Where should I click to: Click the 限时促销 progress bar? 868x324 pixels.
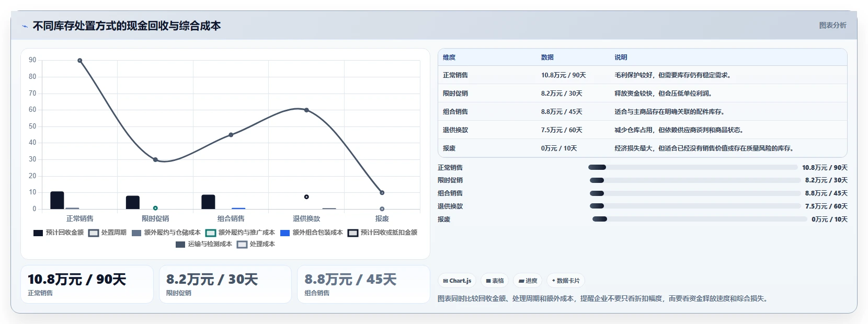695,180
